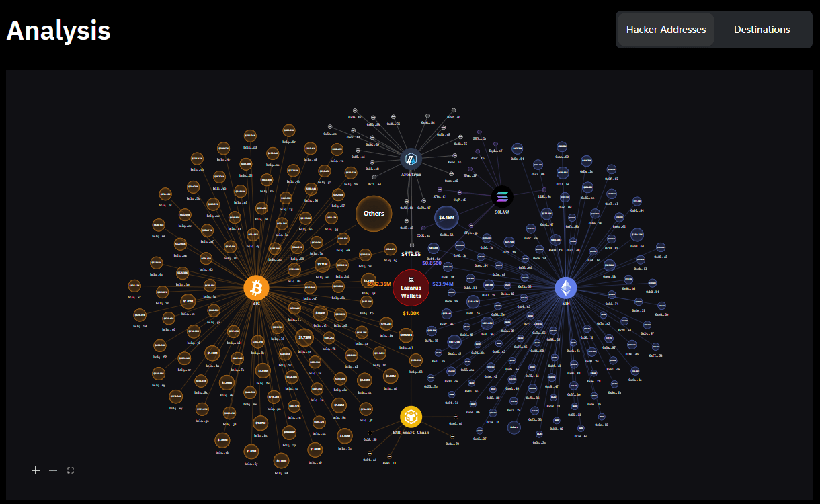This screenshot has width=820, height=504.
Task: Click the fit-to-screen icon beside zoom controls
Action: point(71,470)
